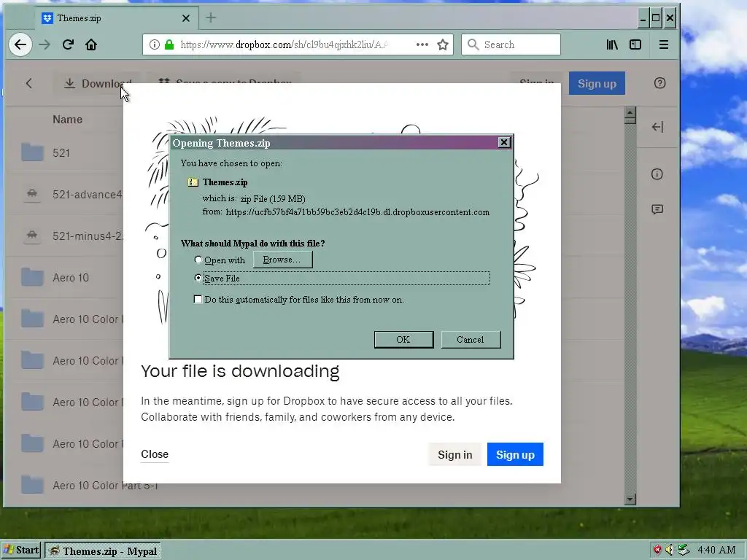This screenshot has width=747, height=560.
Task: Close the Themes.zip browser tab
Action: coord(186,18)
